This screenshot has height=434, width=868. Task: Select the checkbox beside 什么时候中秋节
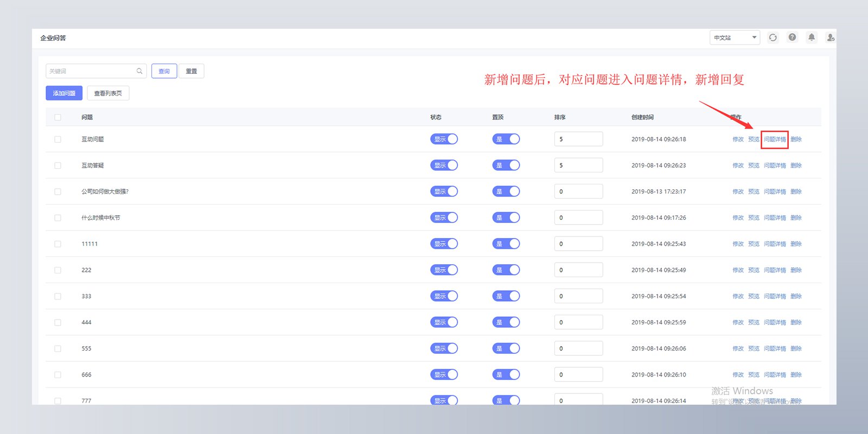58,218
